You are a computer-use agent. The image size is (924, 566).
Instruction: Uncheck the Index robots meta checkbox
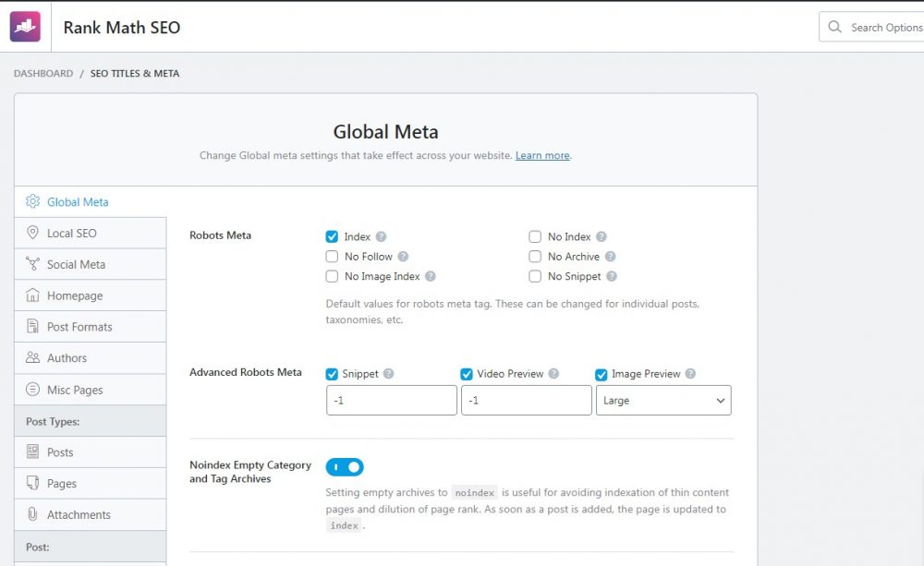point(332,237)
